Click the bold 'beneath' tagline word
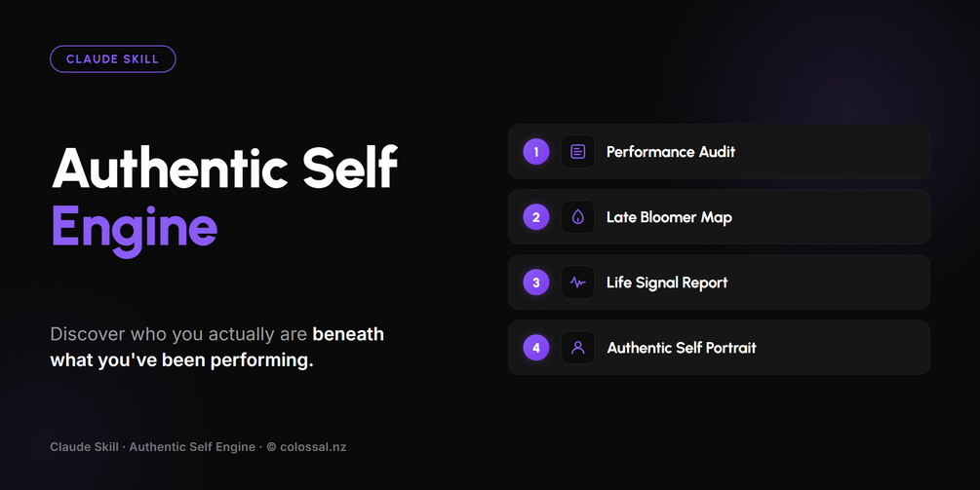The width and height of the screenshot is (980, 490). point(348,334)
